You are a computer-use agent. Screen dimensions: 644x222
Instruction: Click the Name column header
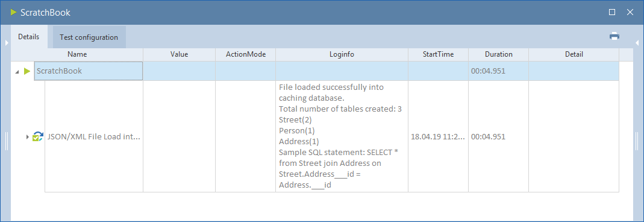[77, 54]
